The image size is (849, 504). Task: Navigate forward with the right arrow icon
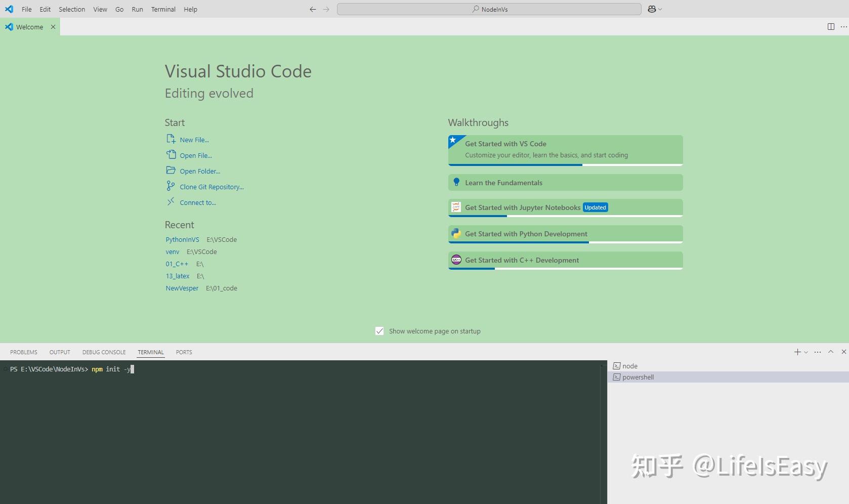[326, 9]
